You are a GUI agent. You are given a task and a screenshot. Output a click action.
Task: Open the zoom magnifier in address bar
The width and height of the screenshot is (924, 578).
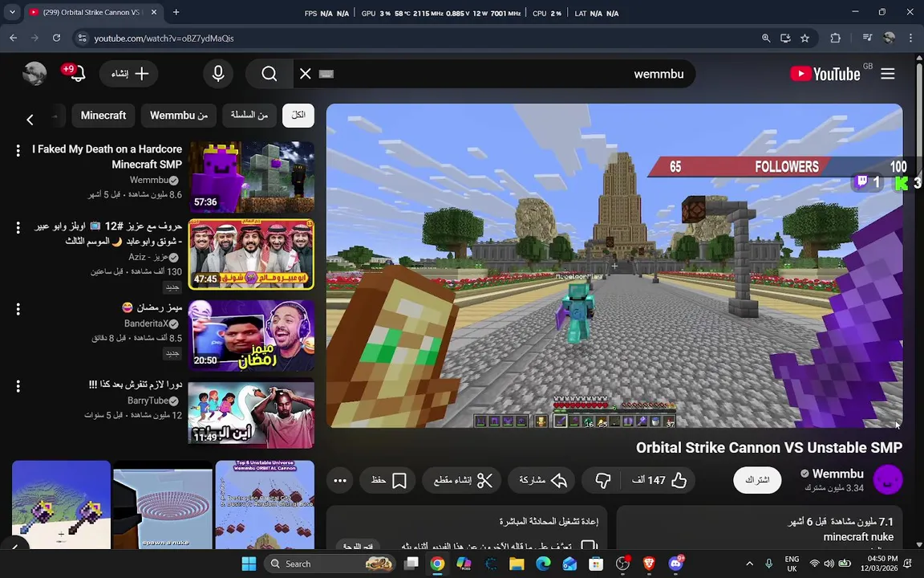[765, 38]
